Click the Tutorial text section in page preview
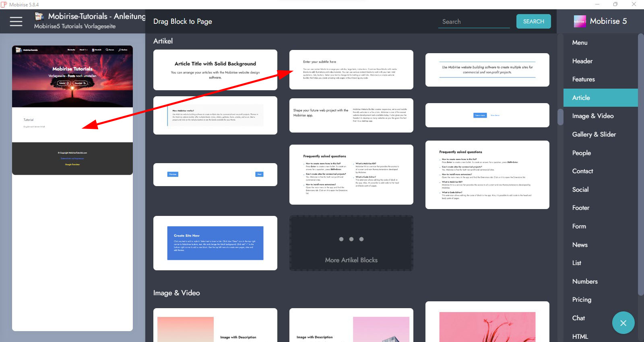The image size is (644, 342). 72,124
